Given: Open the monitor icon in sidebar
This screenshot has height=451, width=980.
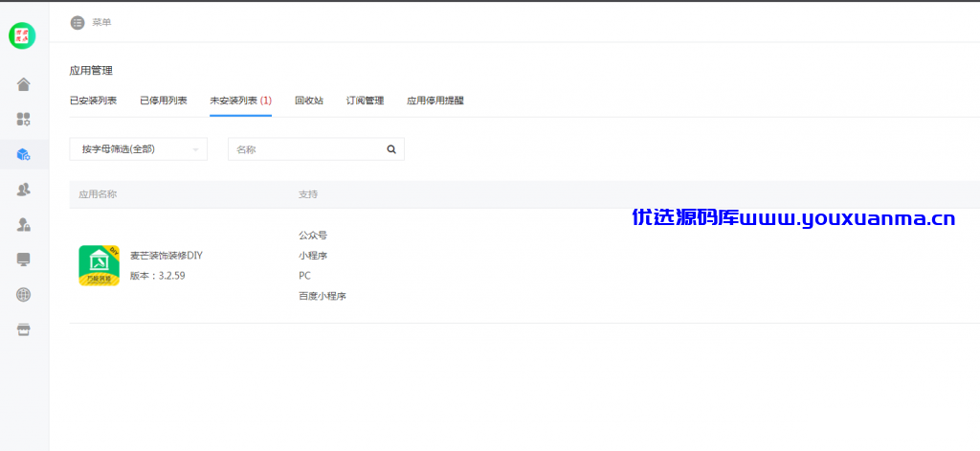Looking at the screenshot, I should (x=24, y=259).
